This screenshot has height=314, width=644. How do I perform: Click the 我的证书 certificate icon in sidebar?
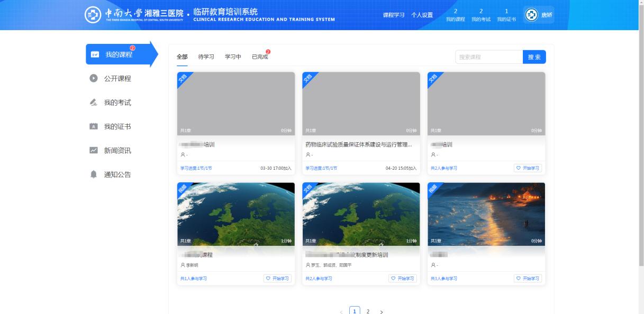coord(94,127)
